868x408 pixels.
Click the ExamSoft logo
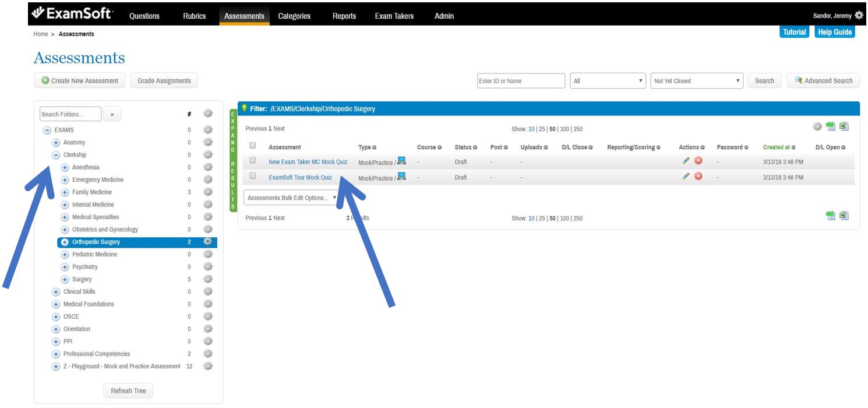pyautogui.click(x=72, y=14)
